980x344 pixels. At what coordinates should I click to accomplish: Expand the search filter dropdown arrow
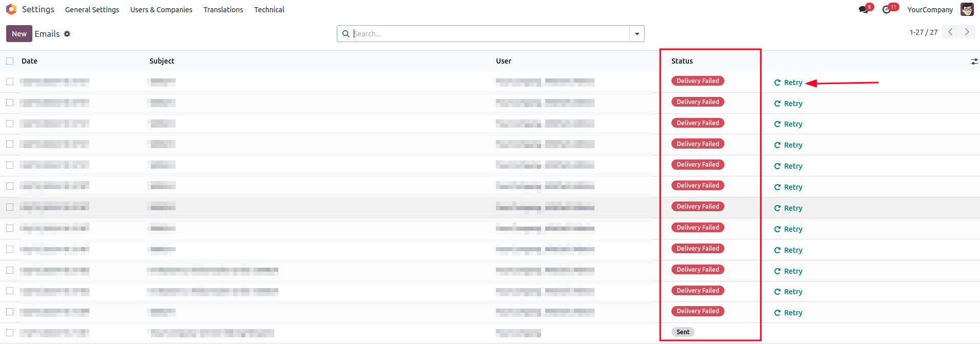coord(637,34)
